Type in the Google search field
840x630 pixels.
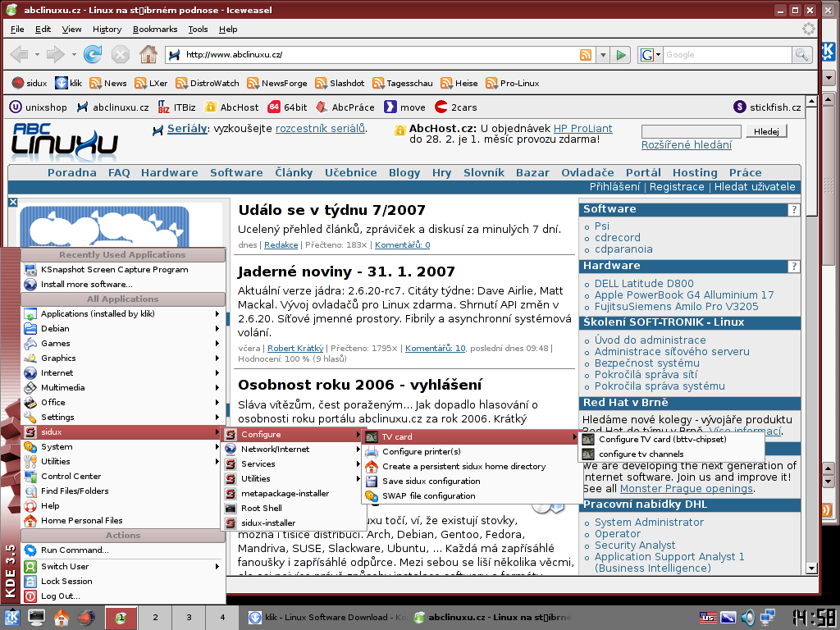(x=727, y=55)
